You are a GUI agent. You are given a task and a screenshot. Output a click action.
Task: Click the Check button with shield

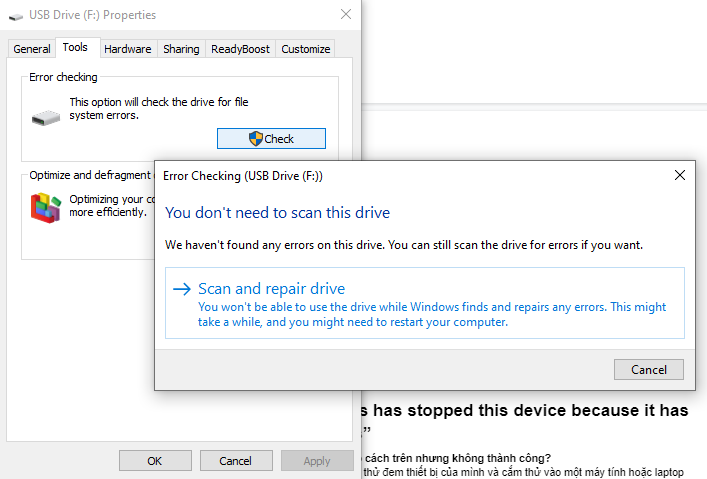tap(271, 138)
